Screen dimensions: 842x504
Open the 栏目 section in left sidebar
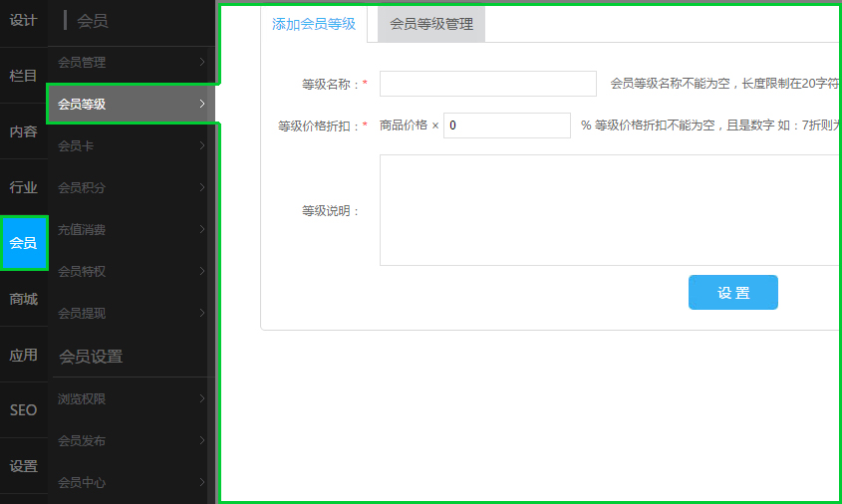(23, 76)
